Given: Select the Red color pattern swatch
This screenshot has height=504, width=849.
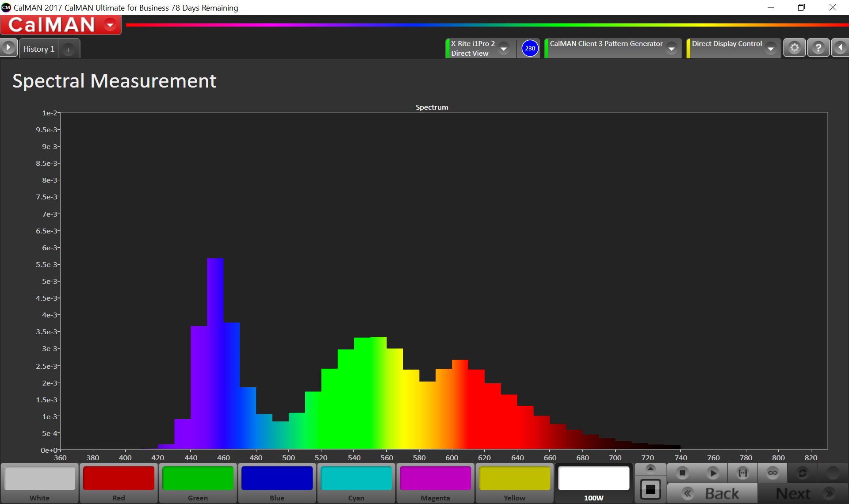Looking at the screenshot, I should 119,479.
